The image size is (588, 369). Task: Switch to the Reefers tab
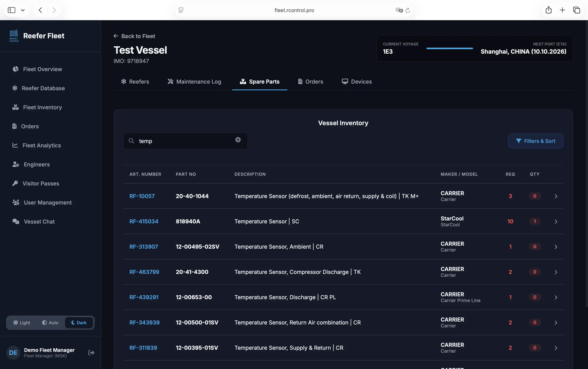click(x=135, y=81)
